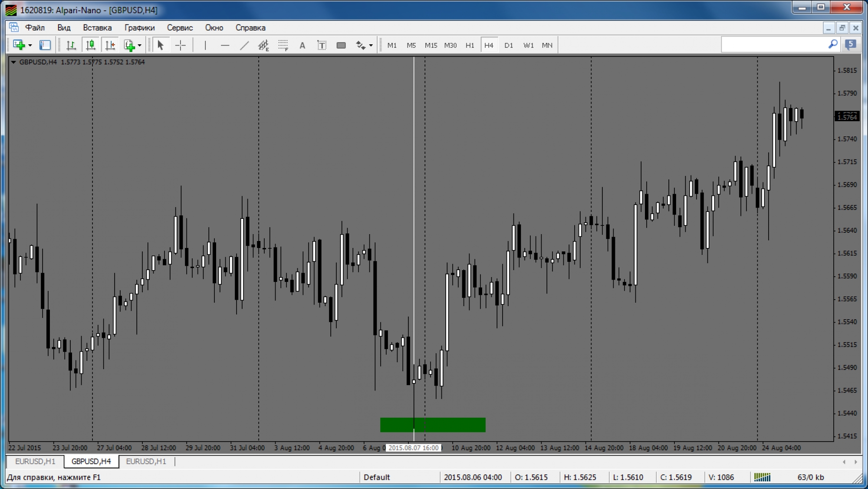Screen dimensions: 868x489
Task: Click the equidistant channel tool
Action: click(263, 45)
